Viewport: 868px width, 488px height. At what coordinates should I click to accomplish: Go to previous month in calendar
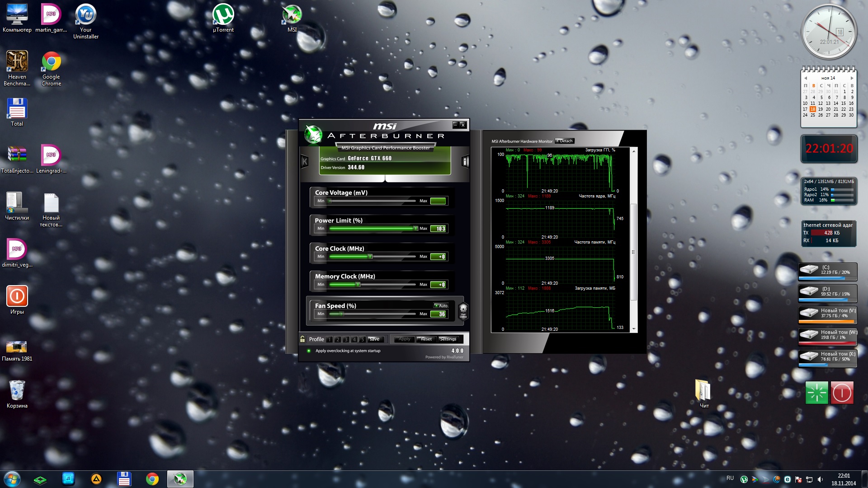click(805, 78)
